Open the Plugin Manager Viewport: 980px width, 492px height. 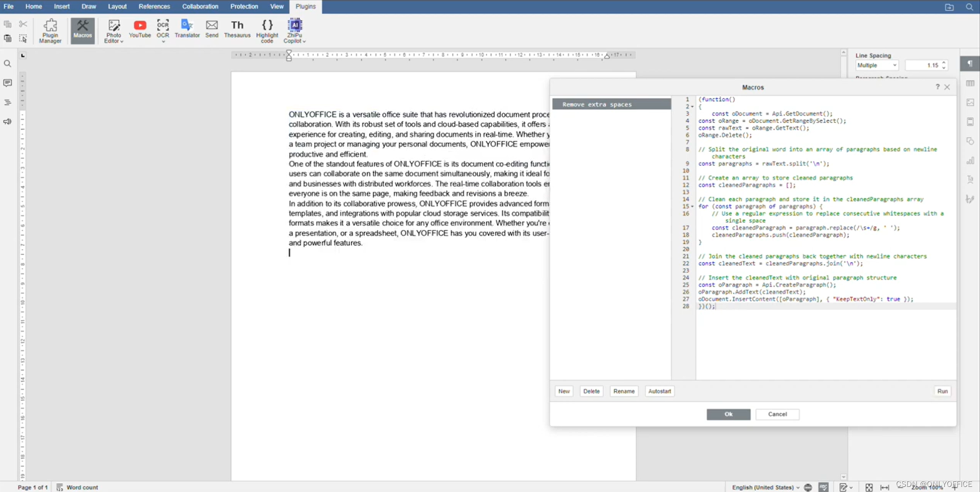(50, 31)
